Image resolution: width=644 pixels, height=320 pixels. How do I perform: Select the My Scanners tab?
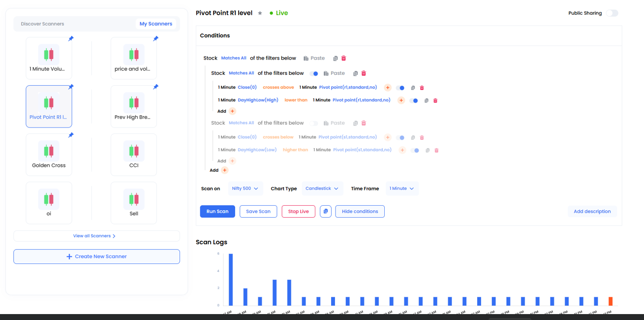[155, 24]
